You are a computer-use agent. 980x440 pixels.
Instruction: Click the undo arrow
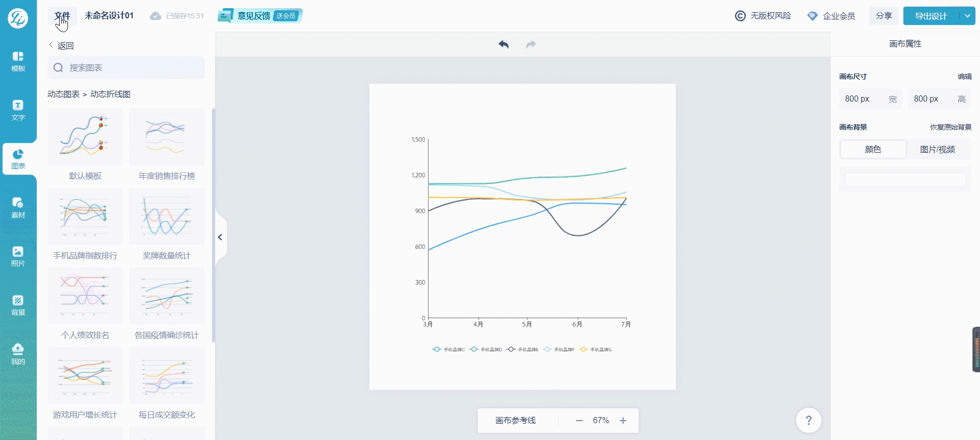504,44
